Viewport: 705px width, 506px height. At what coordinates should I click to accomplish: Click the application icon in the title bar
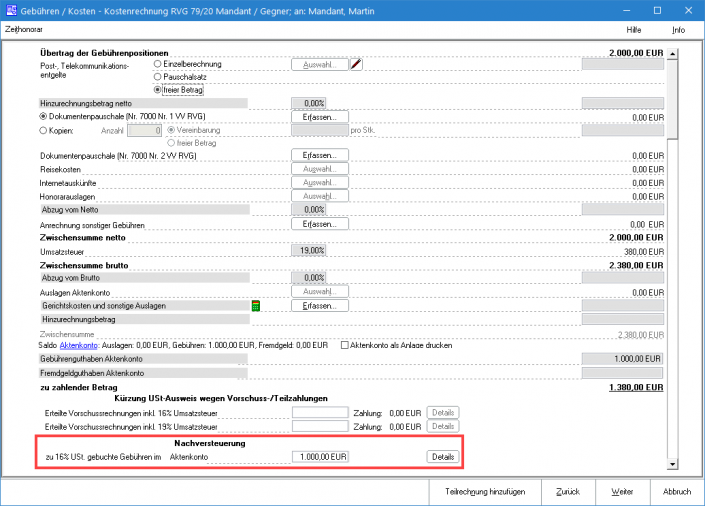(x=11, y=9)
